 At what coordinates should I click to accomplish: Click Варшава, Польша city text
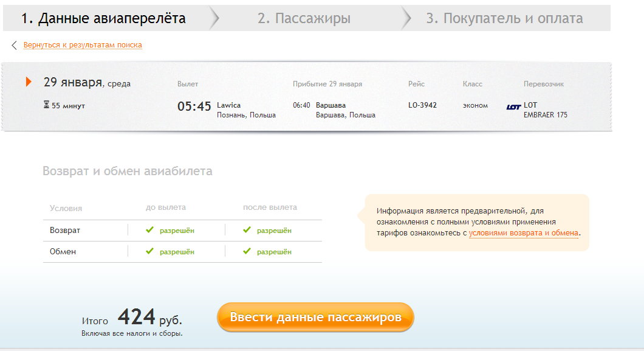point(346,115)
